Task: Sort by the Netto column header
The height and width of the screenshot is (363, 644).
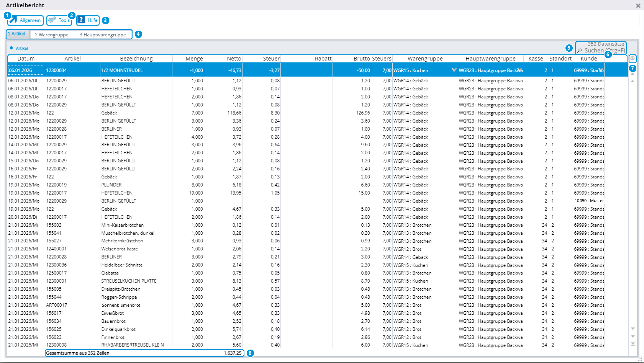Action: 223,59
